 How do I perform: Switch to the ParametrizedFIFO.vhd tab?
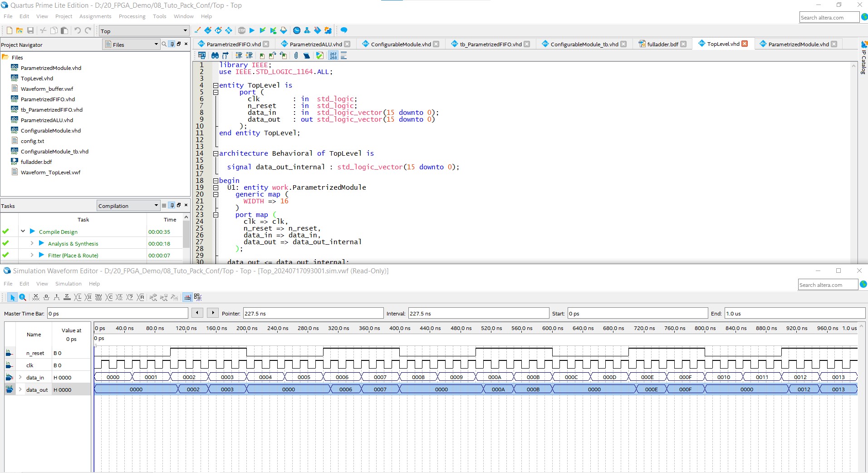coord(234,44)
